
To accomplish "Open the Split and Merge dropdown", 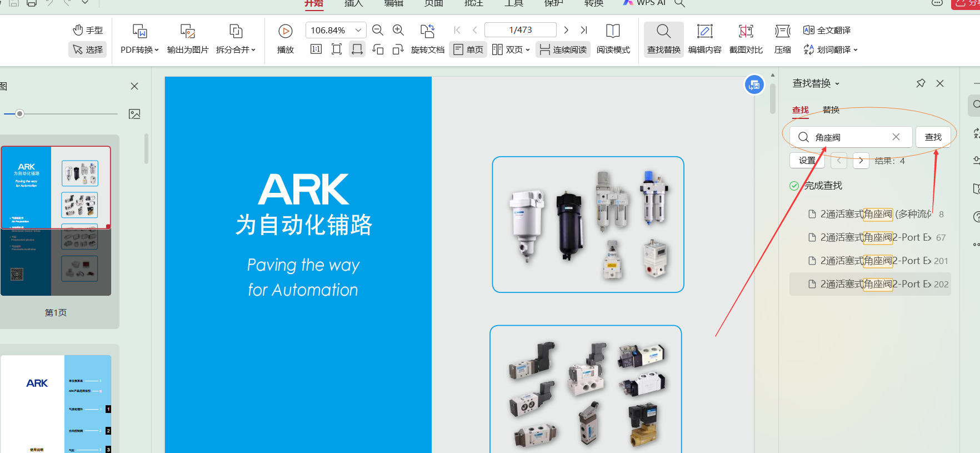I will point(236,49).
